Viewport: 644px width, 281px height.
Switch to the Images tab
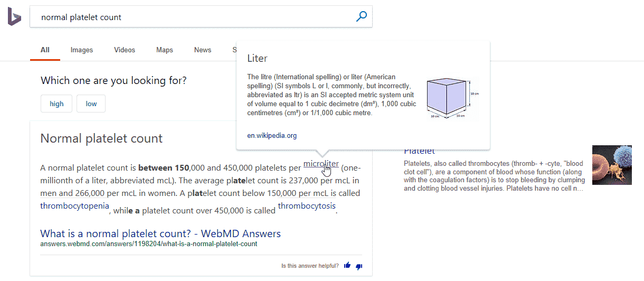click(82, 50)
